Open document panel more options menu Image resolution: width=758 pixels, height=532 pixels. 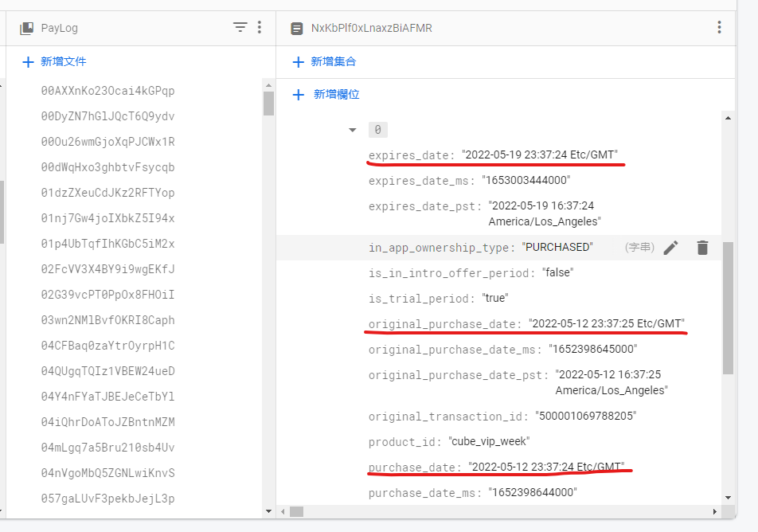[x=719, y=28]
